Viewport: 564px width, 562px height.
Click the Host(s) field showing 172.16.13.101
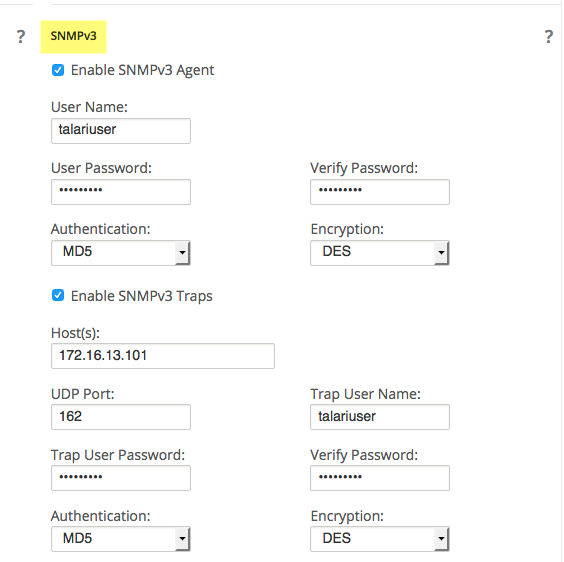[163, 356]
